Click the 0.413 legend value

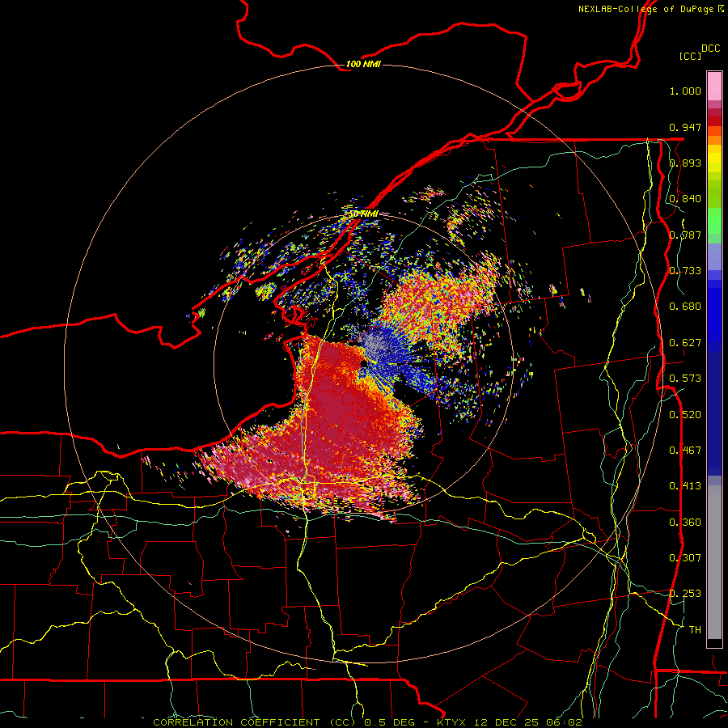tap(685, 486)
